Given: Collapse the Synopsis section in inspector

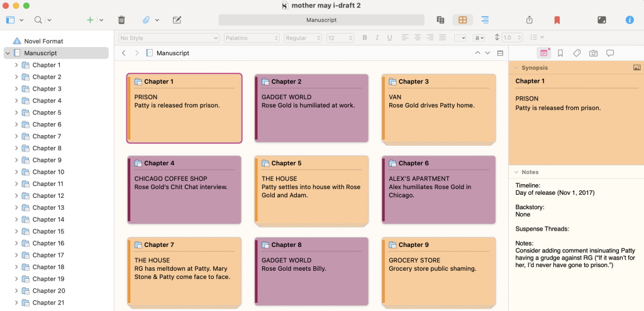Looking at the screenshot, I should [x=516, y=68].
